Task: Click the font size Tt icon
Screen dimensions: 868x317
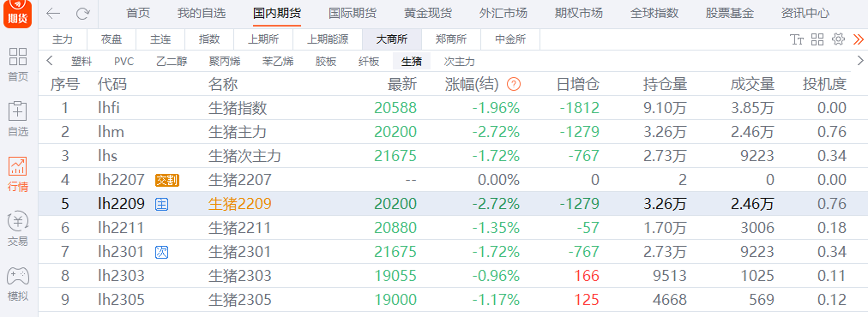Action: click(797, 39)
